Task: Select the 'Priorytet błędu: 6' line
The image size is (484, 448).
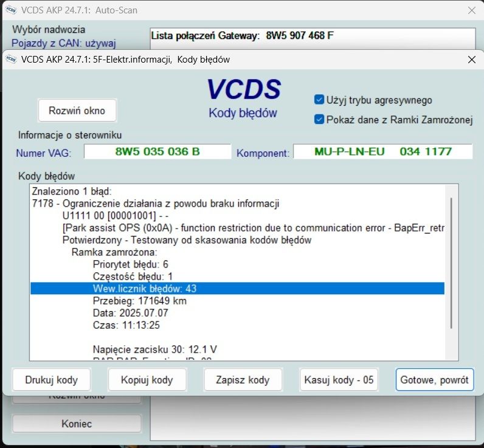Action: click(x=237, y=264)
